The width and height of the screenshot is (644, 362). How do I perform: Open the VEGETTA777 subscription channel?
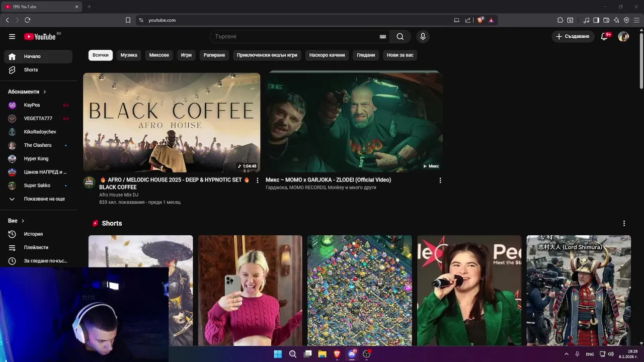[38, 119]
